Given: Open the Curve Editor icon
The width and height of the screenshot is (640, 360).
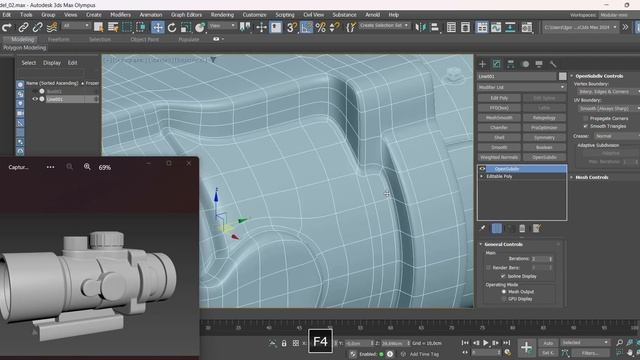Looking at the screenshot, I should 496,27.
